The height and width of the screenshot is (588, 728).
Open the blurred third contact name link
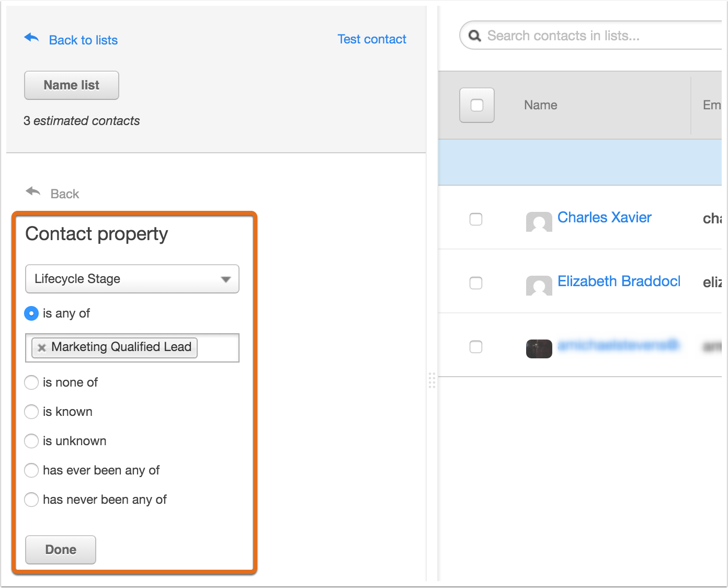619,345
